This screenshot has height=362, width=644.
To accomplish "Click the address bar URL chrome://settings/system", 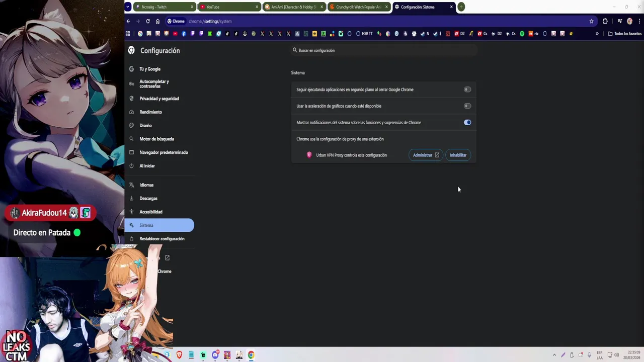I will click(x=210, y=22).
